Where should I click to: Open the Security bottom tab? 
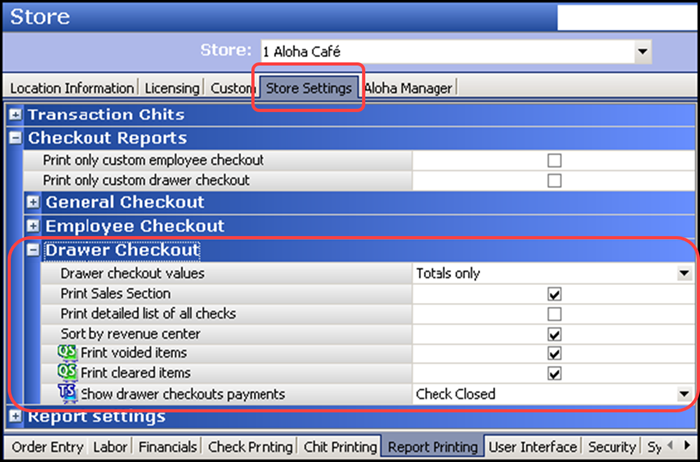[612, 447]
